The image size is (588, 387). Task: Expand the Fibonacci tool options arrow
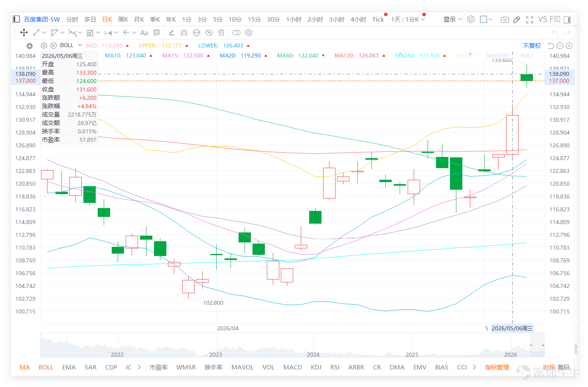(98, 33)
